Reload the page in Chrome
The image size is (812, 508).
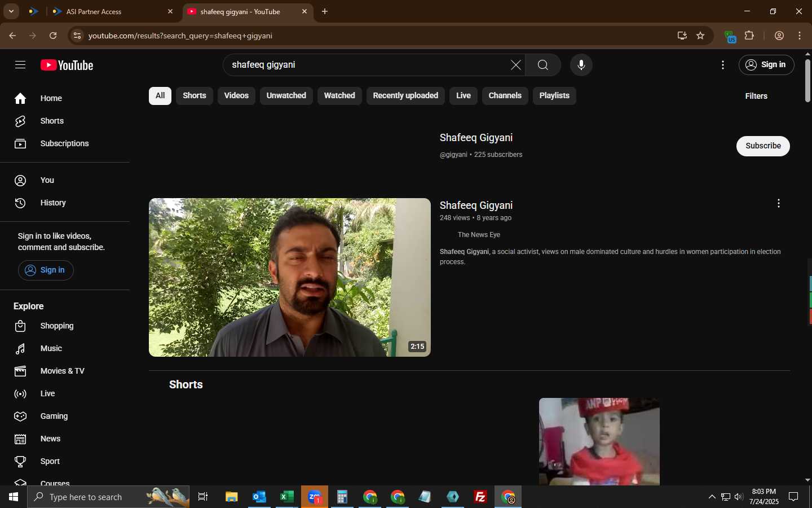click(53, 36)
